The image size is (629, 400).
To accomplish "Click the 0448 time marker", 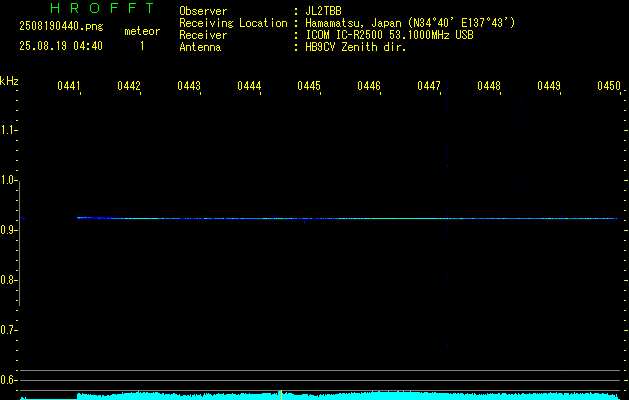I will coord(489,86).
